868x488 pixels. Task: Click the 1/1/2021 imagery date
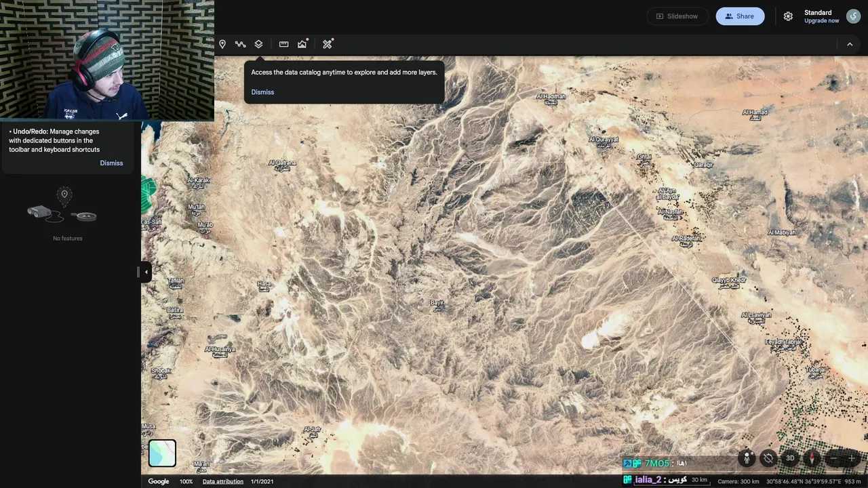262,481
